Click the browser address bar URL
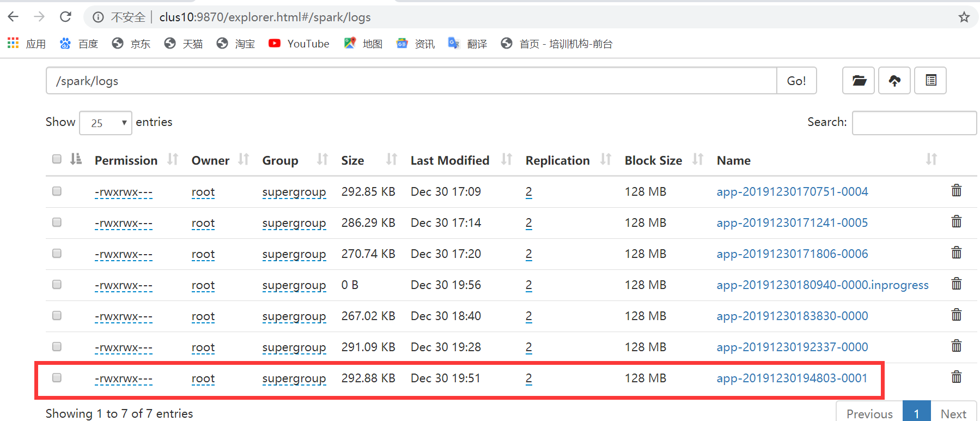Viewport: 980px width, 421px height. [x=265, y=17]
